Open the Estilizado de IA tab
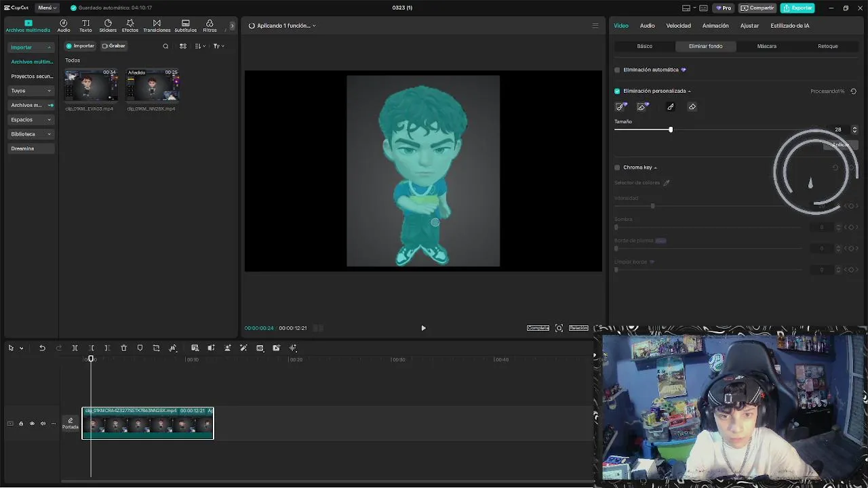 [x=790, y=26]
